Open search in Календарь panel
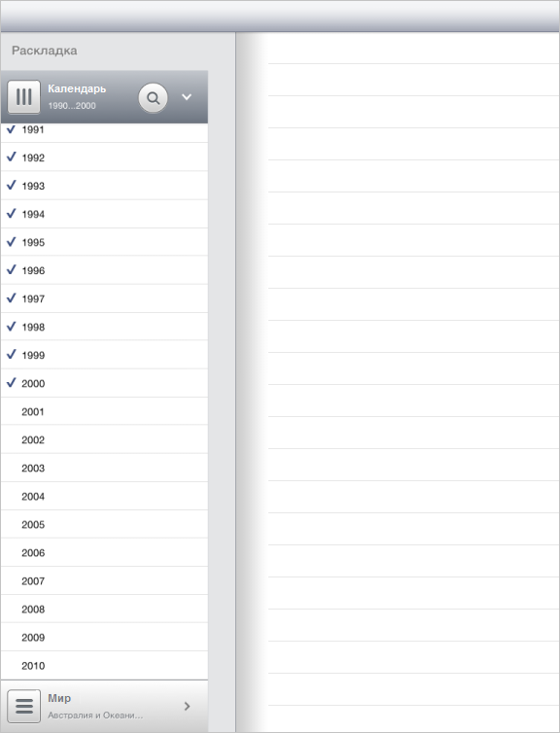The height and width of the screenshot is (733, 560). pyautogui.click(x=153, y=98)
